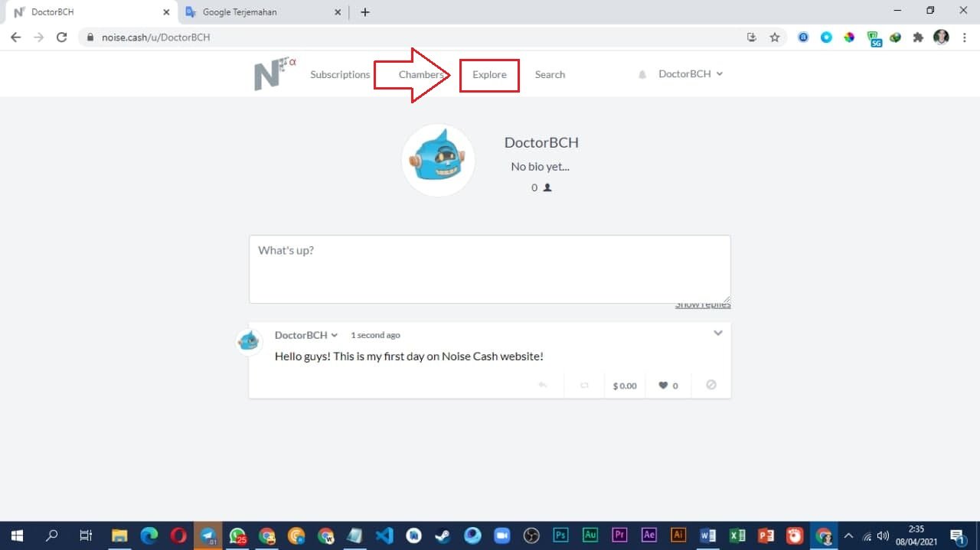Screen dimensions: 980x550
Task: Click the followers count person icon
Action: pyautogui.click(x=547, y=187)
